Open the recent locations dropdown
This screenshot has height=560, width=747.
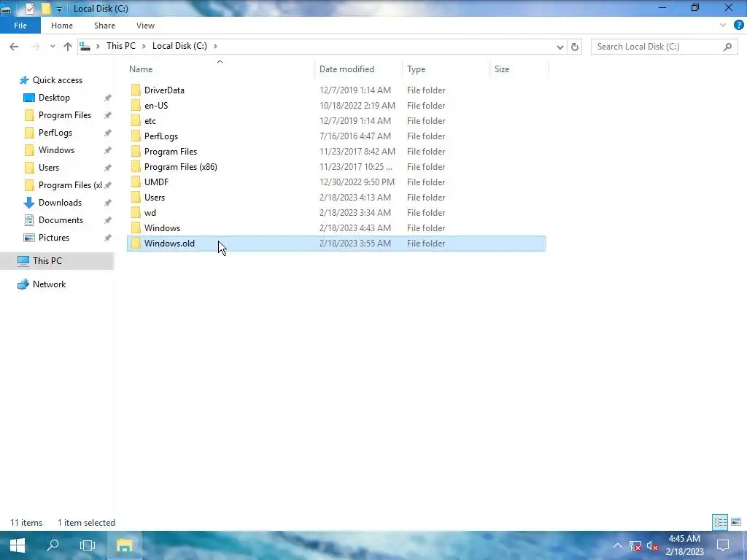(x=53, y=47)
